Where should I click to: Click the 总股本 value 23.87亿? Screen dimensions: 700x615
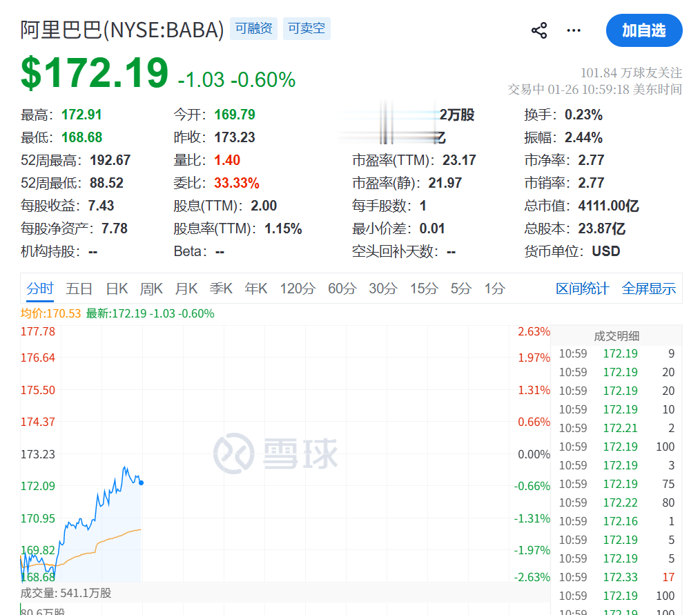602,228
